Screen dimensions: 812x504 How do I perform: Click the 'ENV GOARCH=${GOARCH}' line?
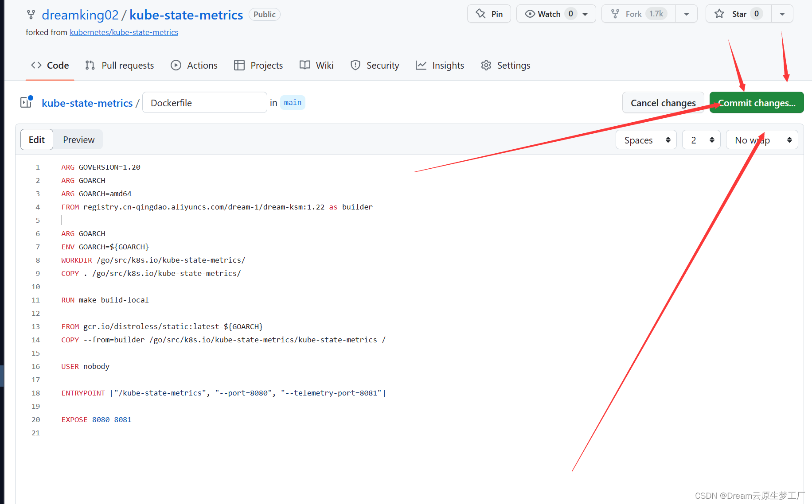coord(105,247)
